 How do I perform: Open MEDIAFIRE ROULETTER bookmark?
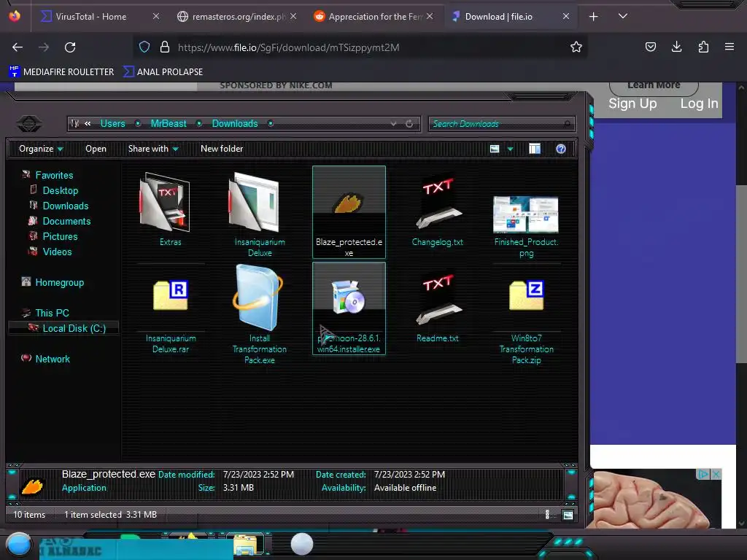tap(61, 72)
